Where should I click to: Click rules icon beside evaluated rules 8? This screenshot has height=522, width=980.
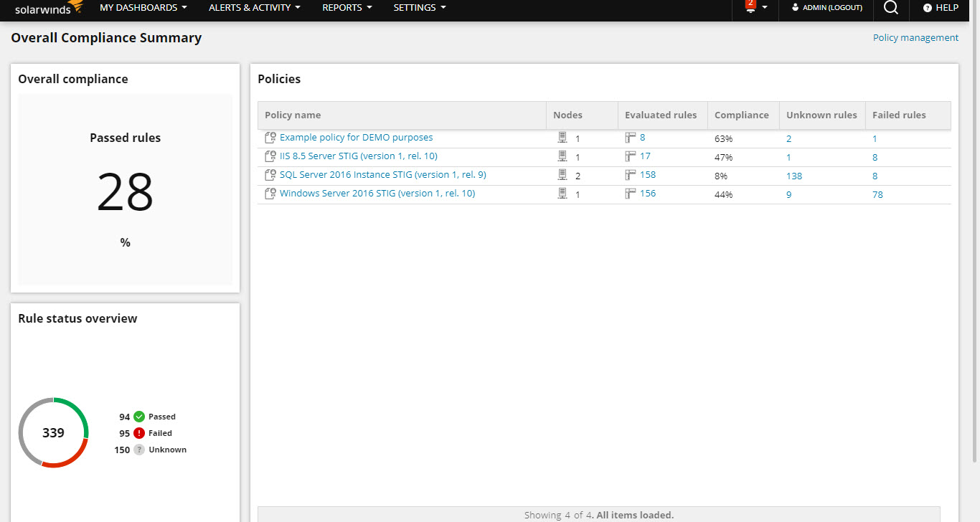tap(631, 138)
